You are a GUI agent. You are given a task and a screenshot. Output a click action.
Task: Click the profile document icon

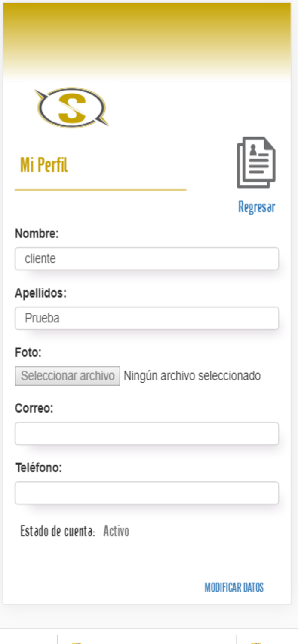click(x=256, y=163)
